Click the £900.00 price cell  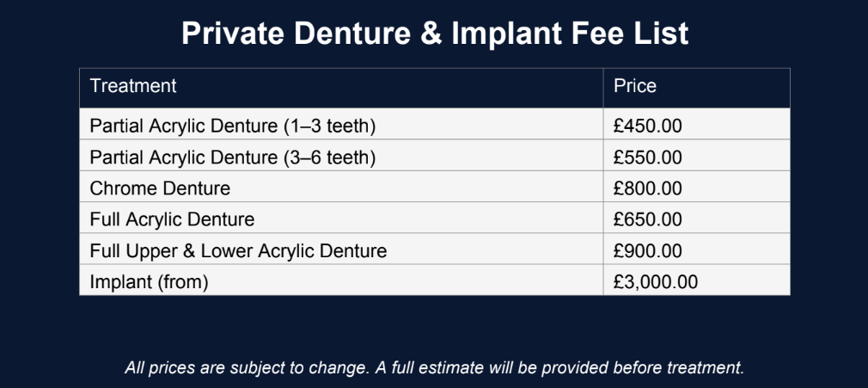648,251
